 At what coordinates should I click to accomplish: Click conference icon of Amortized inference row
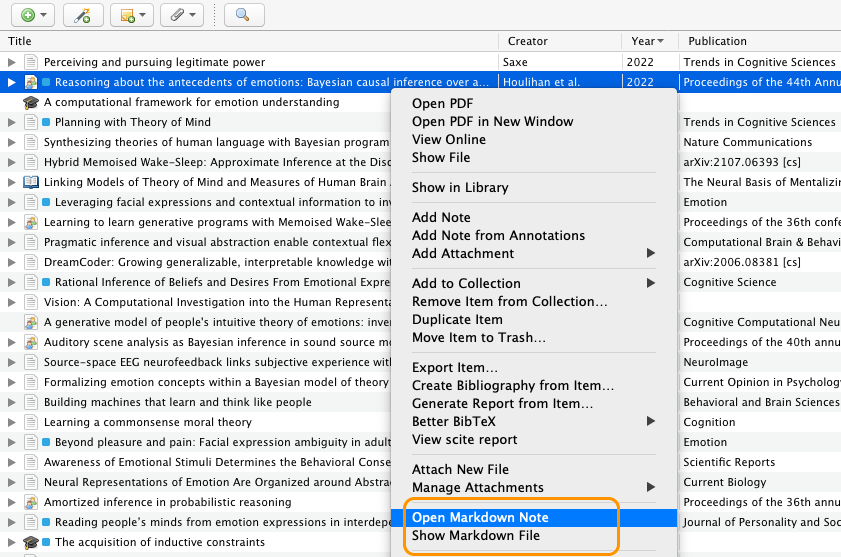(x=31, y=502)
